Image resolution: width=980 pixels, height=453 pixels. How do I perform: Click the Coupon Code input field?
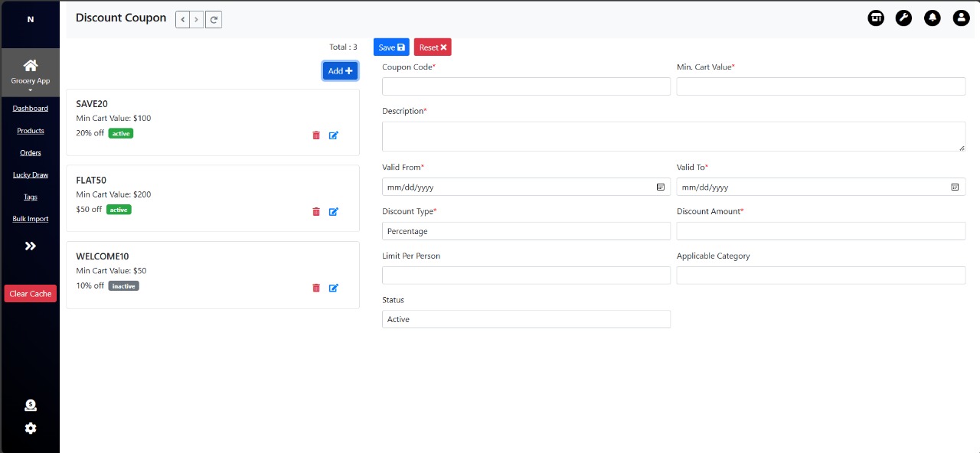(526, 86)
